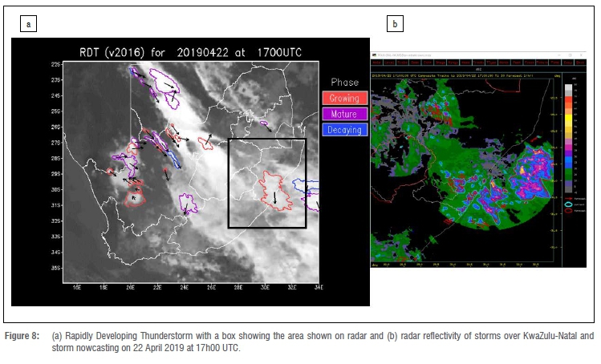The height and width of the screenshot is (364, 601).
Task: Click the panel label box 'a'
Action: (30, 25)
